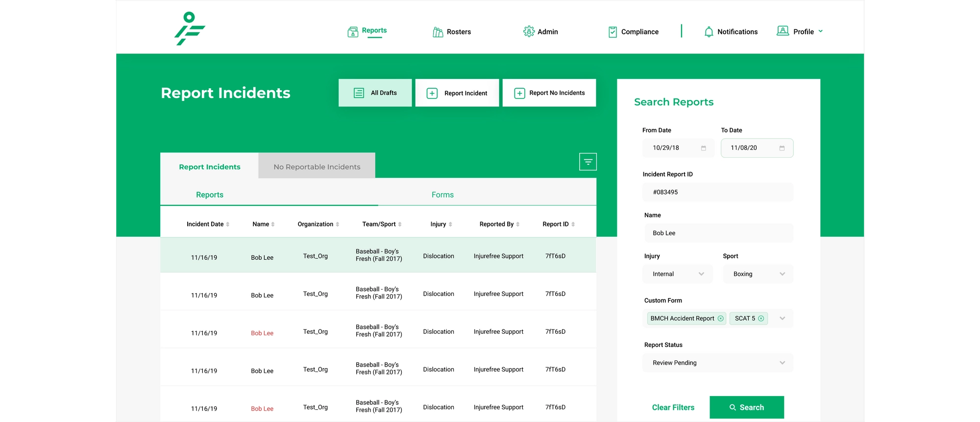The image size is (980, 422).
Task: Click the Report No Incidents button
Action: (549, 93)
